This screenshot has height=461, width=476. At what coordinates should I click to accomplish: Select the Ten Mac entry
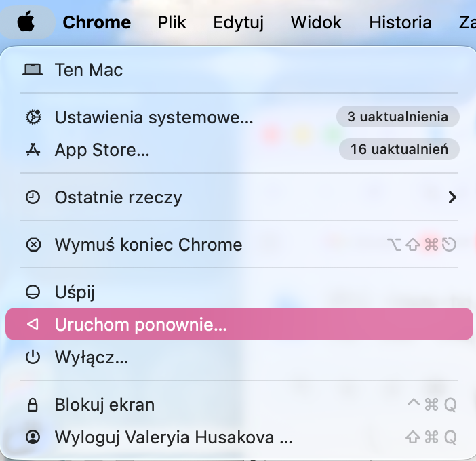pyautogui.click(x=239, y=70)
